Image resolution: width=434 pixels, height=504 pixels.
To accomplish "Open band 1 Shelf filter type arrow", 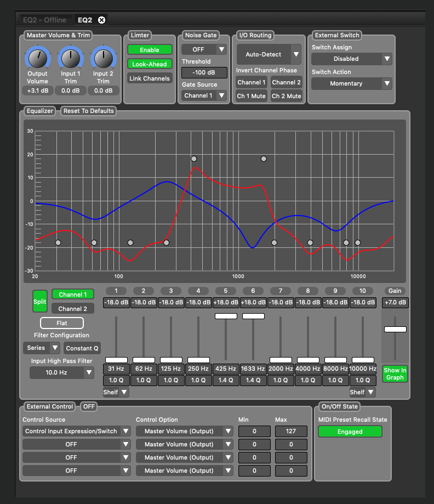I will click(x=124, y=392).
